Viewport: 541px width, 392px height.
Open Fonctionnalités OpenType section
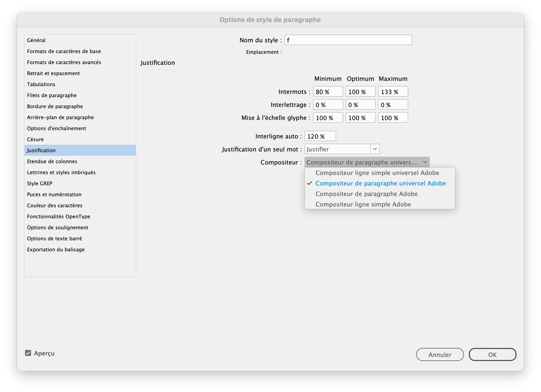click(59, 217)
